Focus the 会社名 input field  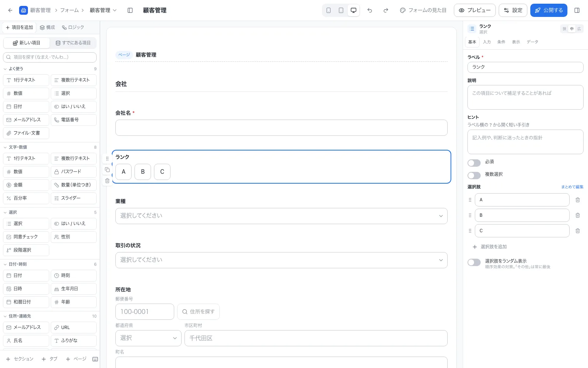click(282, 128)
